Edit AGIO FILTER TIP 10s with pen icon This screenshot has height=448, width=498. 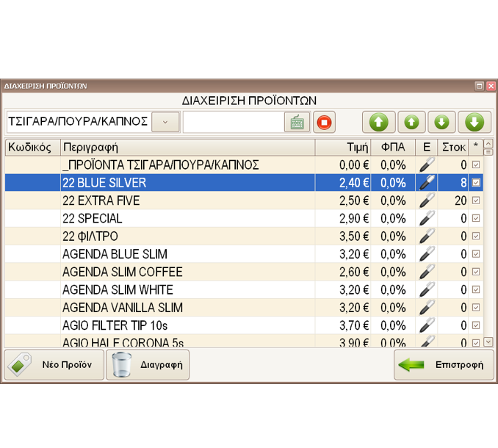pyautogui.click(x=427, y=325)
